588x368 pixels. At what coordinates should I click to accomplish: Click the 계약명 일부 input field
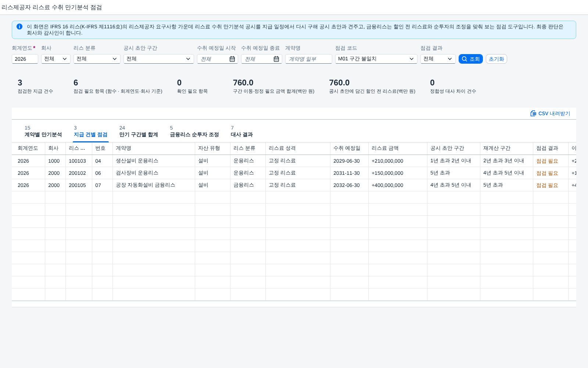coord(309,59)
